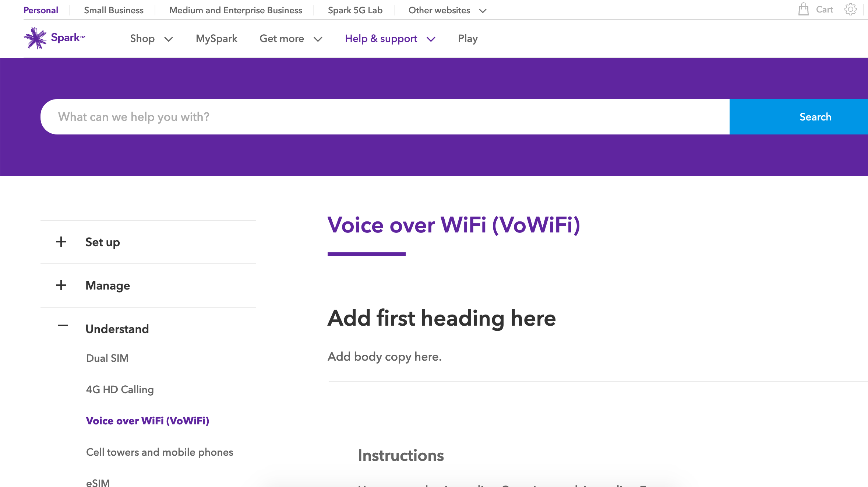Select Cell towers and mobile phones
Image resolution: width=868 pixels, height=487 pixels.
159,452
